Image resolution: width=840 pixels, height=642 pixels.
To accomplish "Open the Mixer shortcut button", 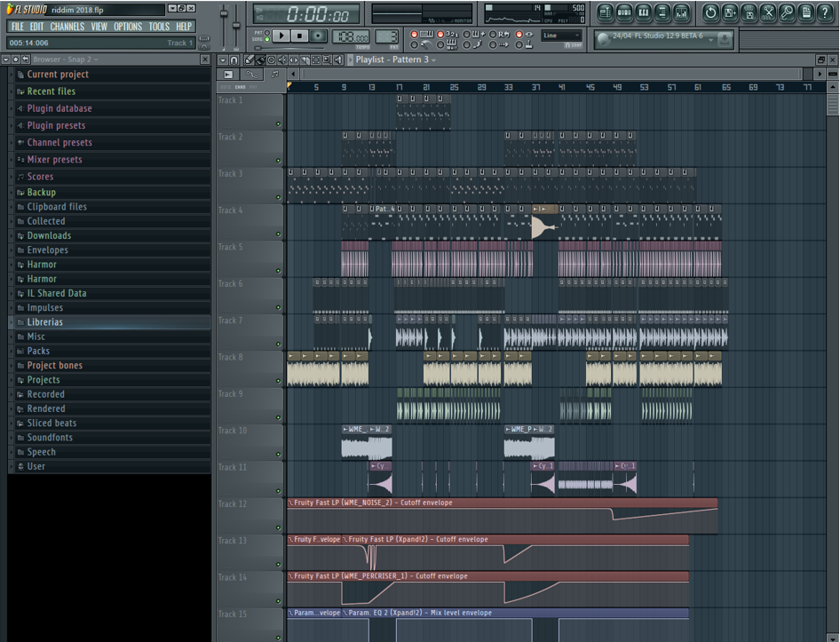I will [681, 12].
